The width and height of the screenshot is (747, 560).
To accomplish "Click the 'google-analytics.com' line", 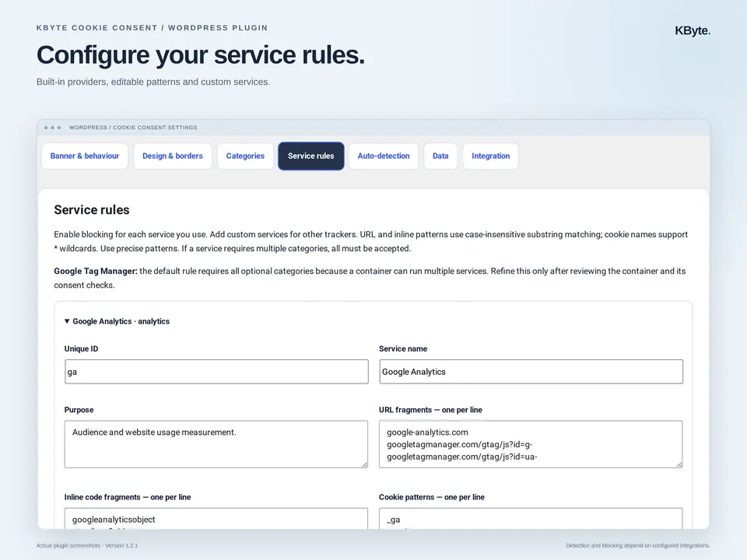I will click(x=427, y=432).
